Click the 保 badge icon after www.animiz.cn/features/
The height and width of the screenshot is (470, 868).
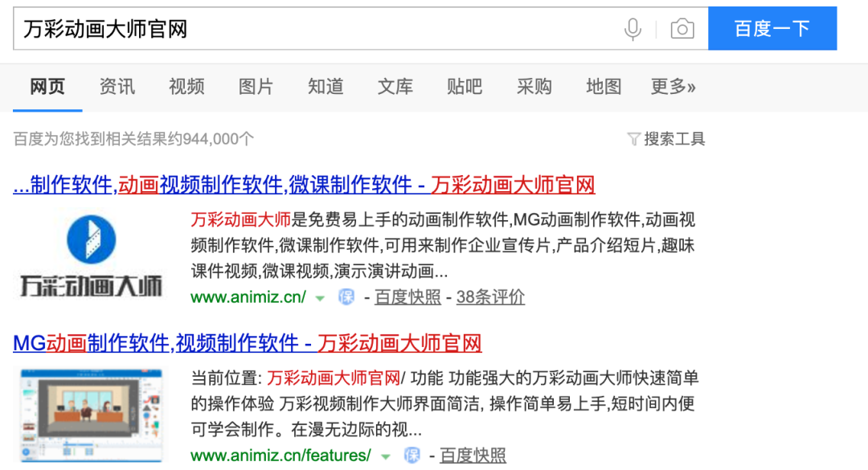click(x=411, y=456)
